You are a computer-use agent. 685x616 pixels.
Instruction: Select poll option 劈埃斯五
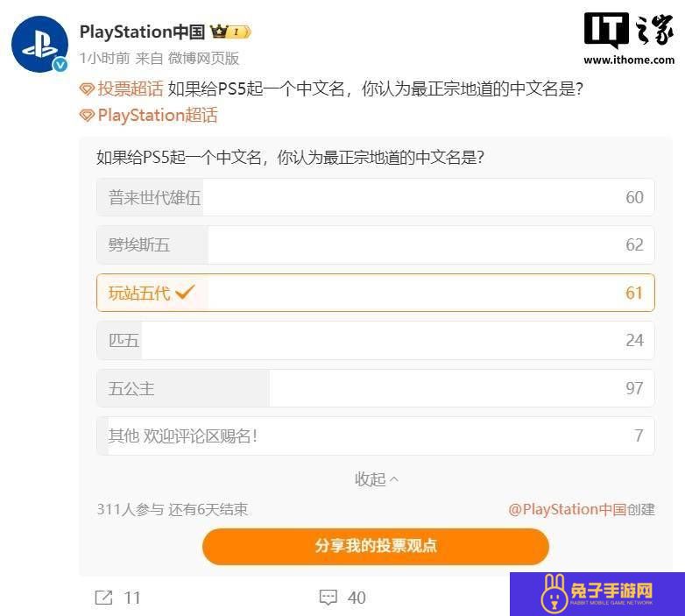click(x=375, y=244)
